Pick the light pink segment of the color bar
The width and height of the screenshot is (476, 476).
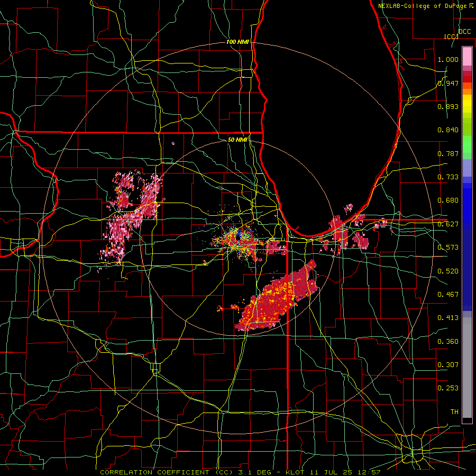pyautogui.click(x=467, y=56)
